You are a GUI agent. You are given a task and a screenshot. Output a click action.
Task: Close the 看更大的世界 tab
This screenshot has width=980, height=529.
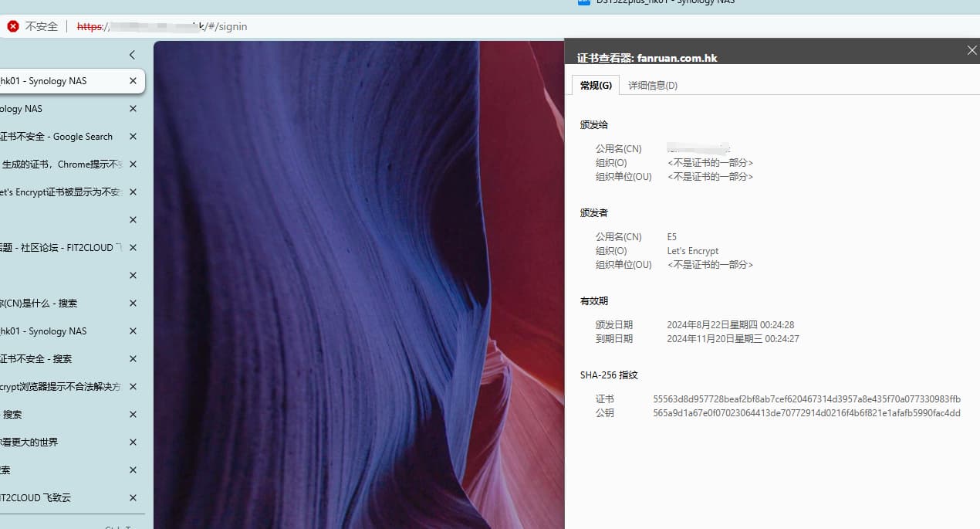click(133, 443)
